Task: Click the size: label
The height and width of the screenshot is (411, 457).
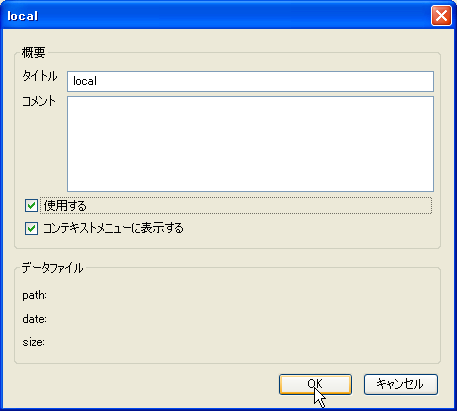Action: 33,342
